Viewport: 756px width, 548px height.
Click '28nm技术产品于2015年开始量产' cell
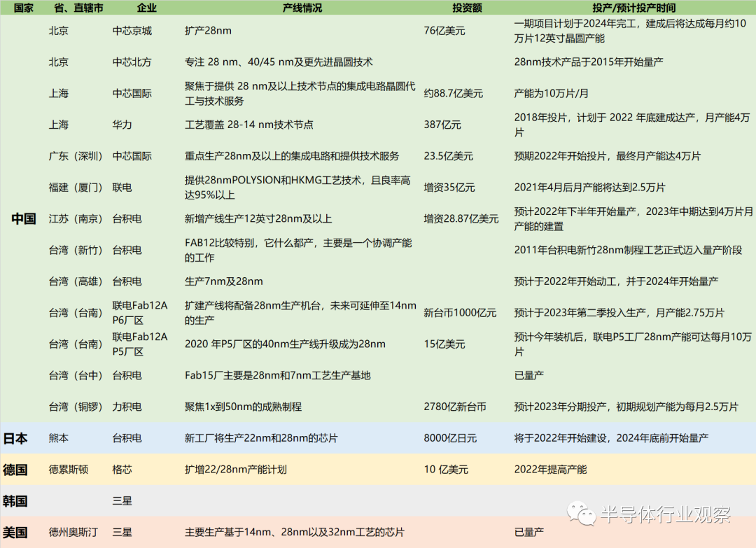[589, 62]
